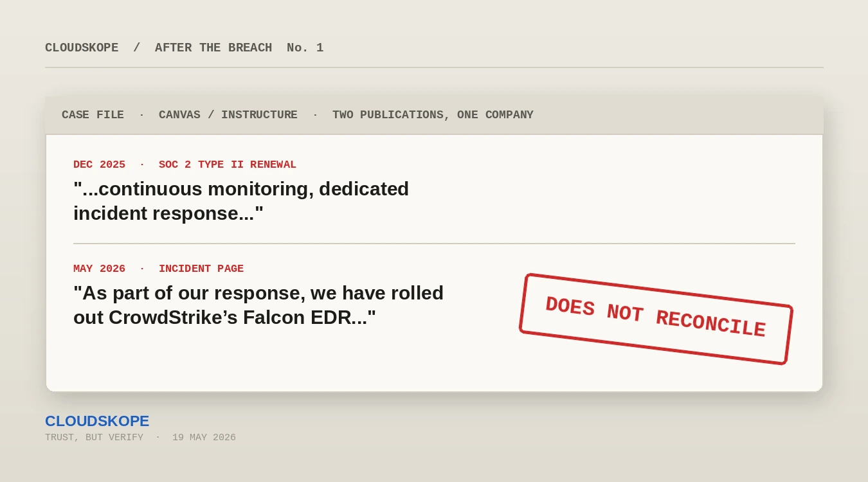This screenshot has height=482, width=868.
Task: Select the "CANVAS / INSTRUCTURE" label
Action: click(x=228, y=115)
